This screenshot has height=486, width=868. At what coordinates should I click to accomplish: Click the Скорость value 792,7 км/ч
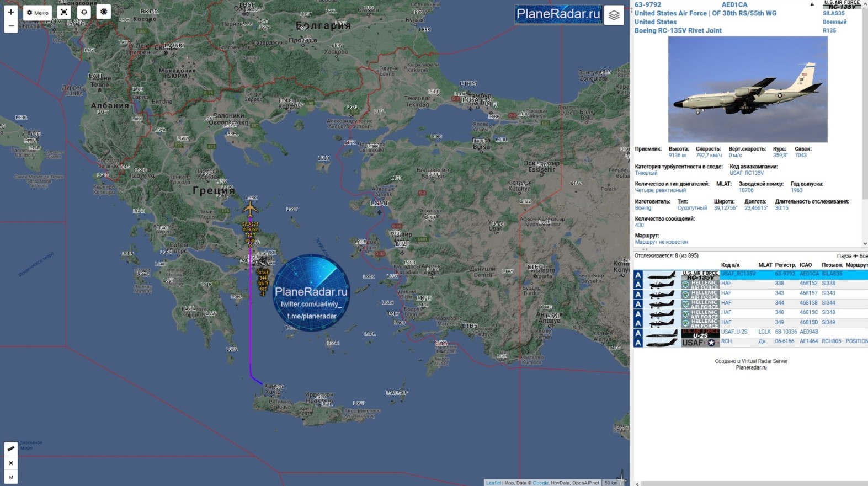coord(709,156)
